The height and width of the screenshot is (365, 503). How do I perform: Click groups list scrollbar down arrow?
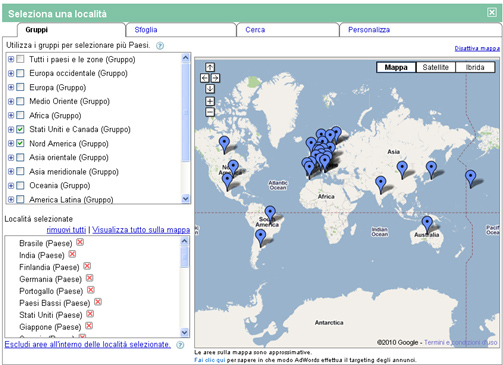(186, 199)
